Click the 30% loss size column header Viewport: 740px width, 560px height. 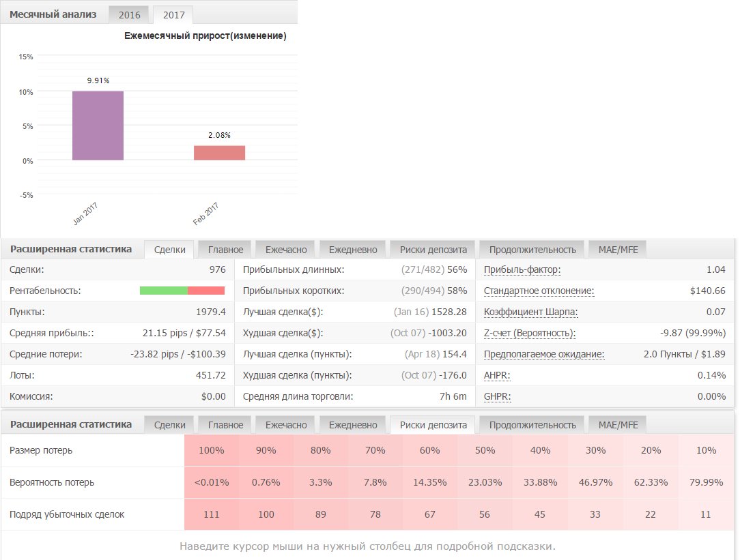tap(595, 450)
